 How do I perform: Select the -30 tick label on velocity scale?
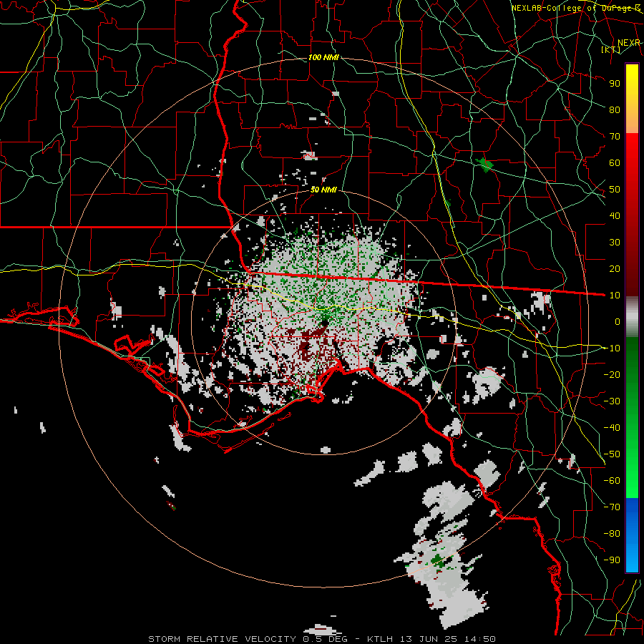(612, 401)
